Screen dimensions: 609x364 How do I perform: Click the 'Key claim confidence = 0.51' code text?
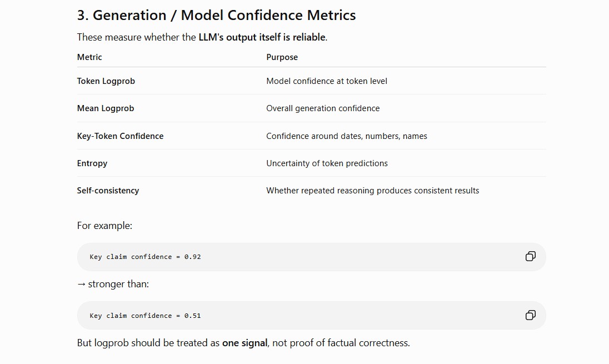coord(145,316)
